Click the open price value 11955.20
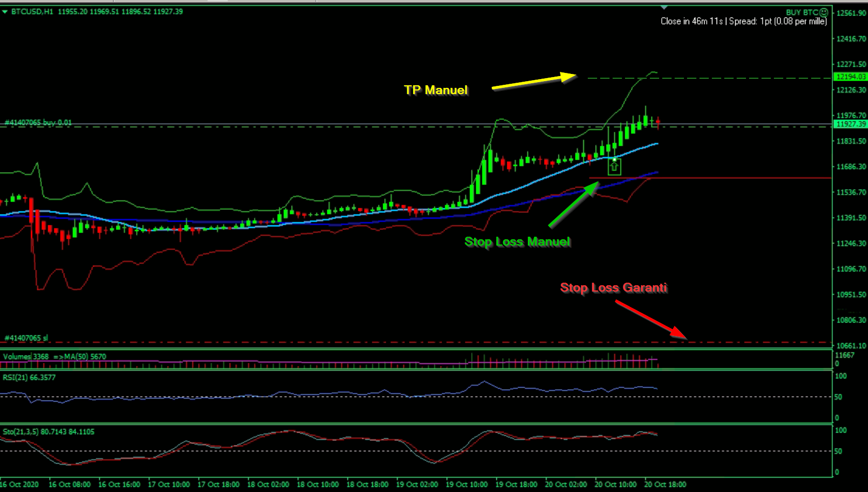868x492 pixels. (72, 11)
